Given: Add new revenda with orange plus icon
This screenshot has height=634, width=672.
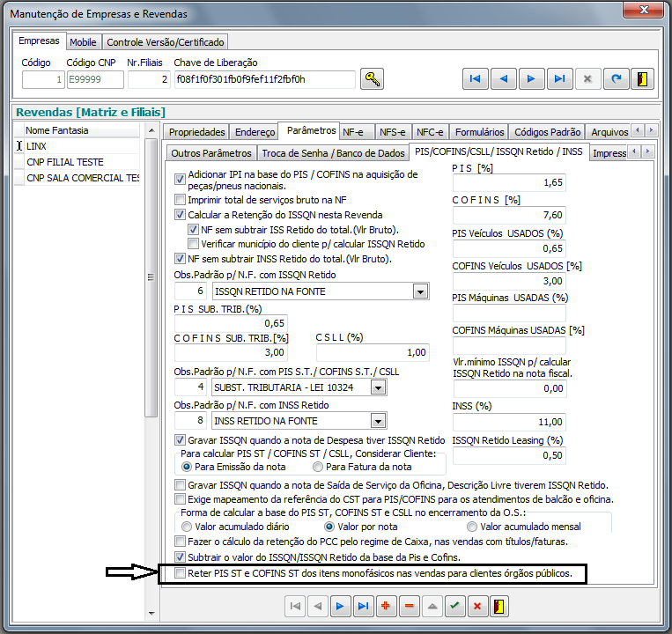Looking at the screenshot, I should [386, 606].
